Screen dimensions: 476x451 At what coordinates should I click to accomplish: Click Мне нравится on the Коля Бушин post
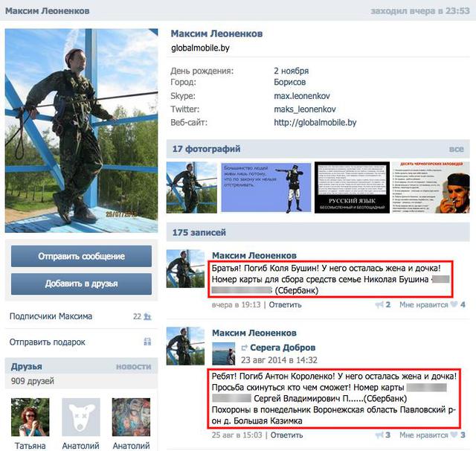(423, 304)
